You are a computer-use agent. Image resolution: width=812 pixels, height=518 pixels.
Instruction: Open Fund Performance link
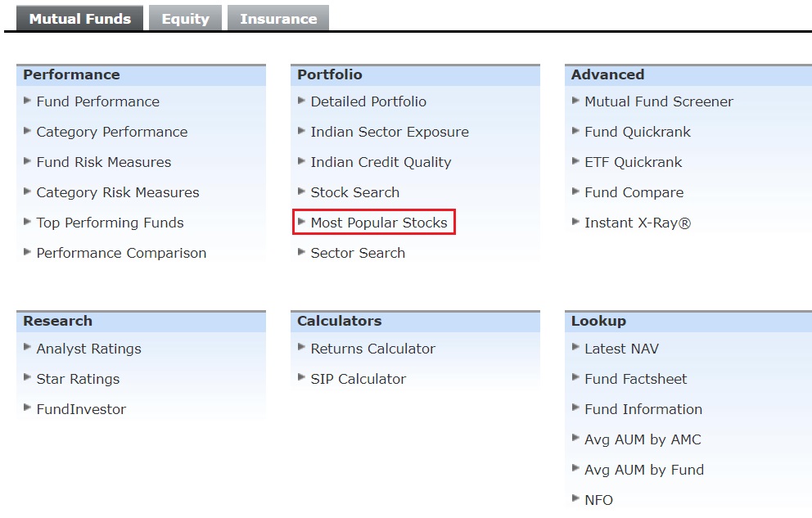coord(97,101)
